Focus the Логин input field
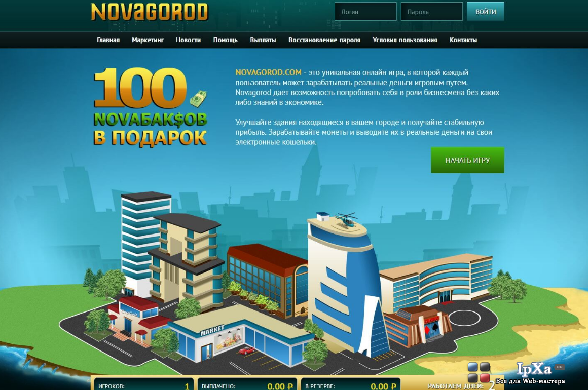This screenshot has width=588, height=390. point(365,12)
